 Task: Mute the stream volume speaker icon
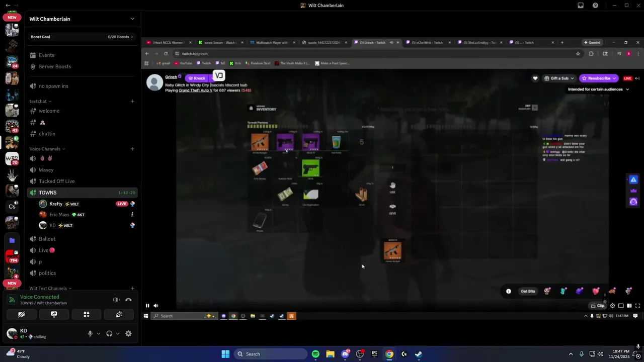(x=156, y=306)
